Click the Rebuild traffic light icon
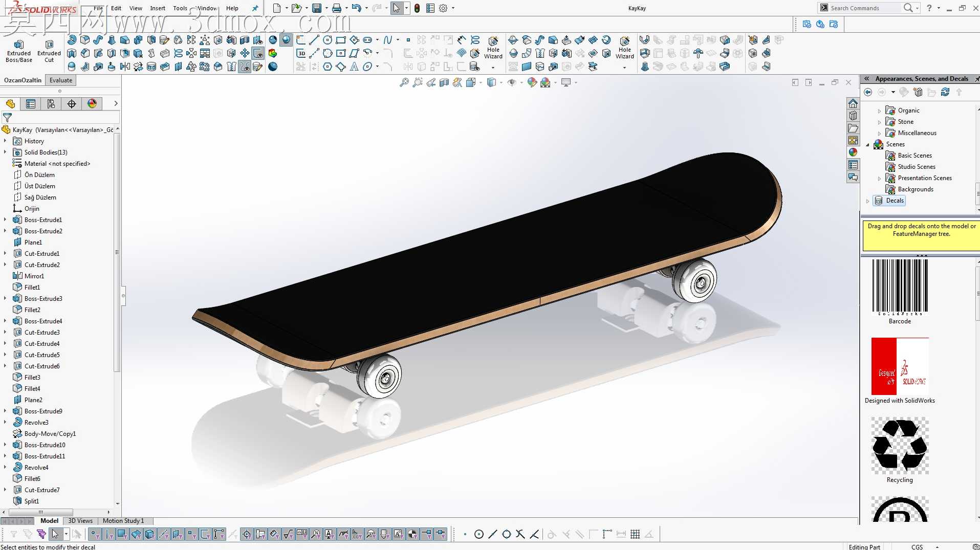 point(417,8)
